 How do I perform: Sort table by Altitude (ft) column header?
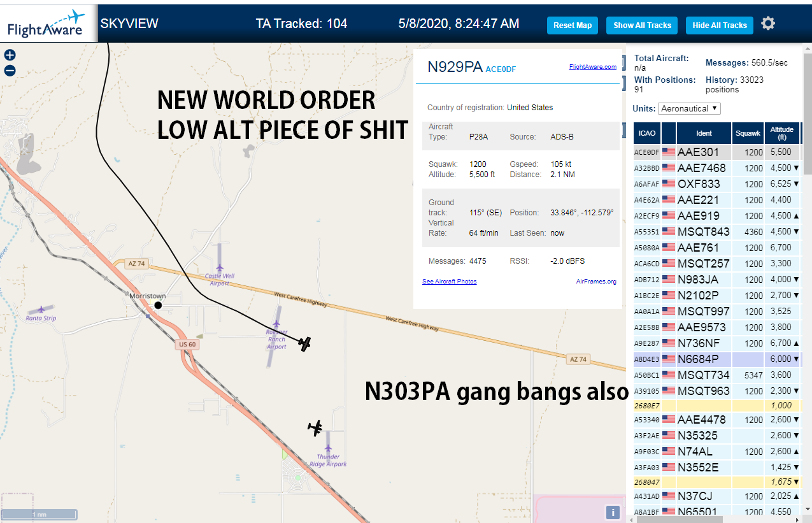pyautogui.click(x=781, y=133)
